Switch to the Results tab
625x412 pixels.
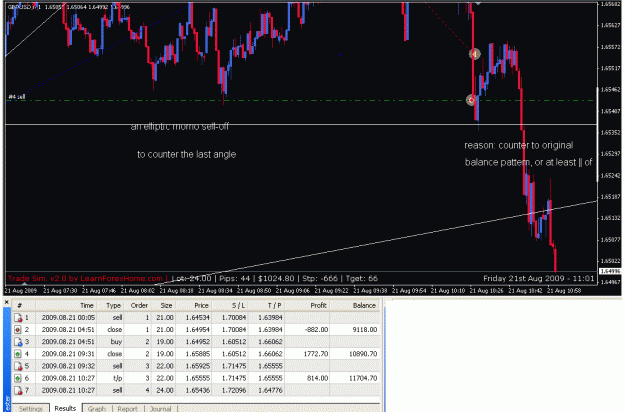pyautogui.click(x=65, y=408)
